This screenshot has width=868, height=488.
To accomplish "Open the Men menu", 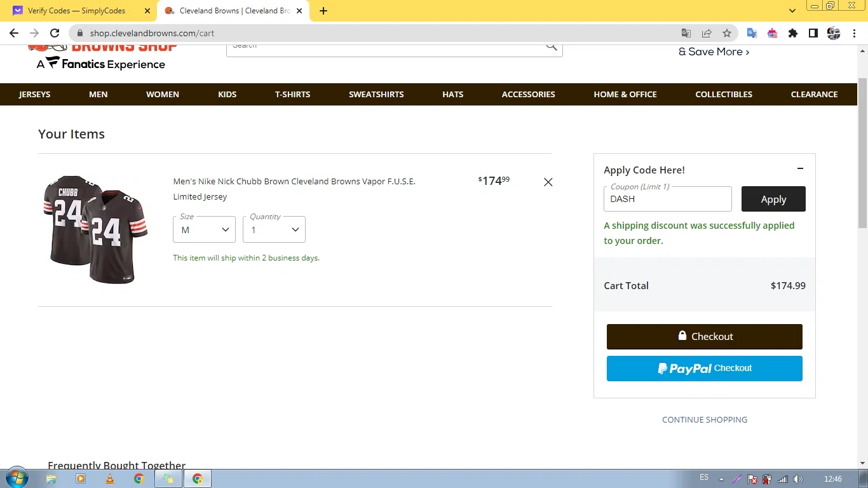I will tap(98, 94).
